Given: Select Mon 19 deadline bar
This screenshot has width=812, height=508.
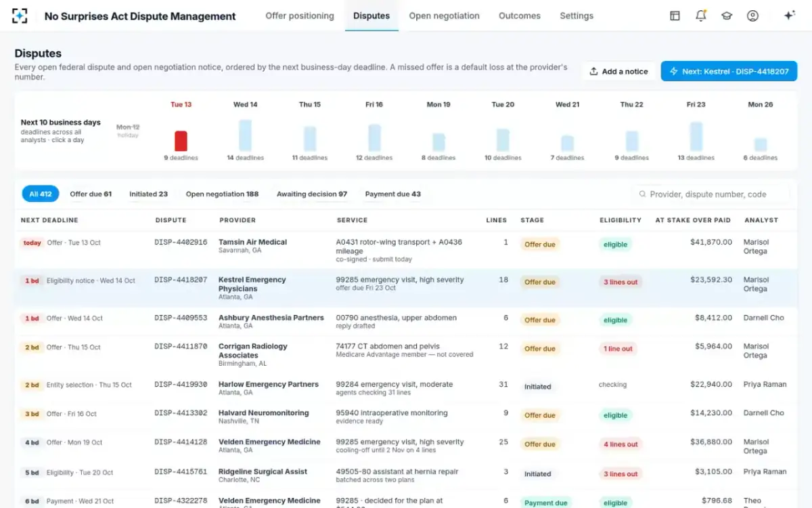Looking at the screenshot, I should click(438, 142).
